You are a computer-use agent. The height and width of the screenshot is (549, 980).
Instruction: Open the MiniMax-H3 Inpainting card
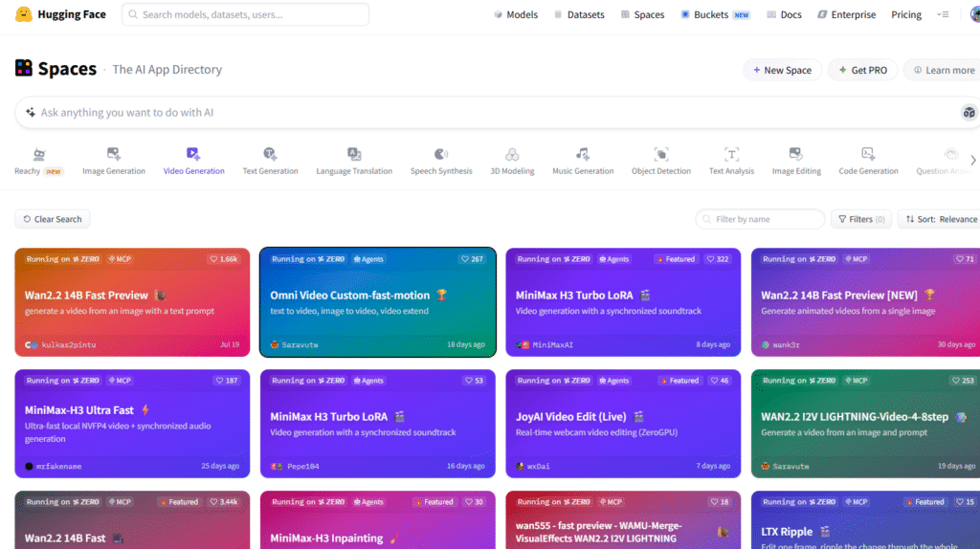(x=377, y=519)
